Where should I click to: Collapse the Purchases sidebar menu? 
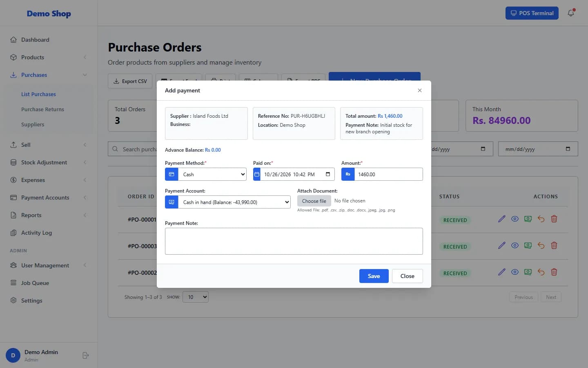[49, 75]
